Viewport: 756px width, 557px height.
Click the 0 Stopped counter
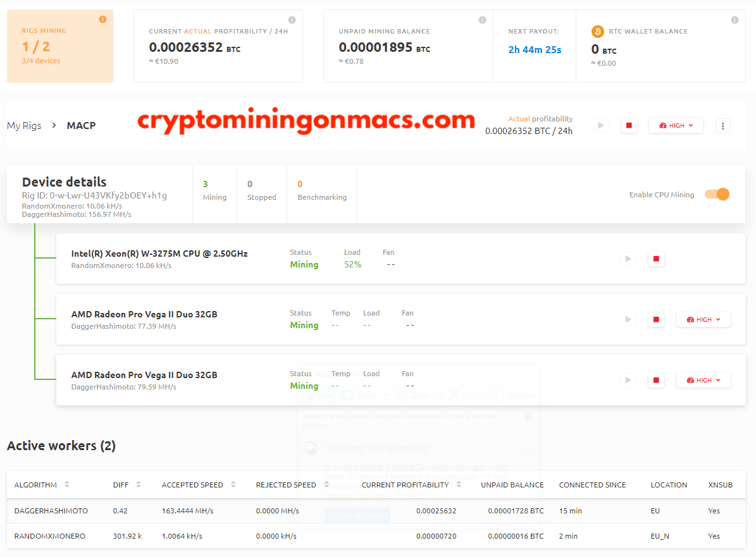click(x=262, y=191)
